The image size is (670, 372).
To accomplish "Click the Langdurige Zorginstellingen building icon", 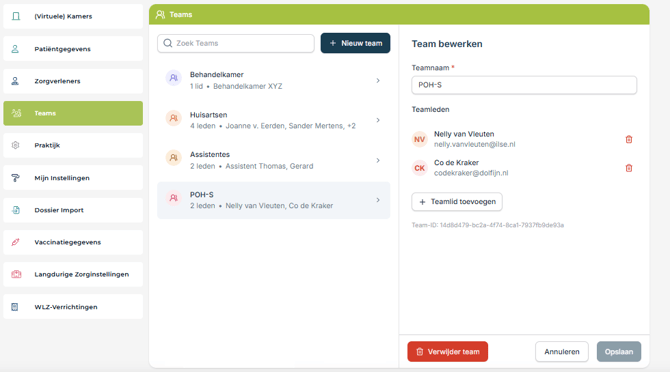I will tap(16, 274).
